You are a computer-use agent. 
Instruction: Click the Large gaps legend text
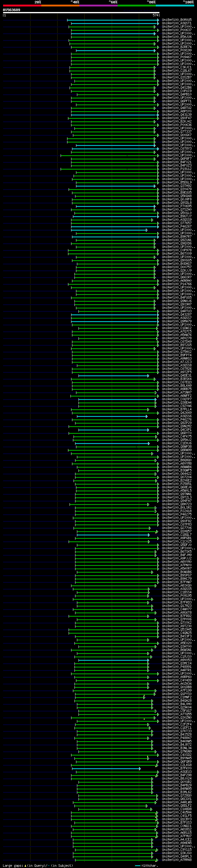coord(38,866)
